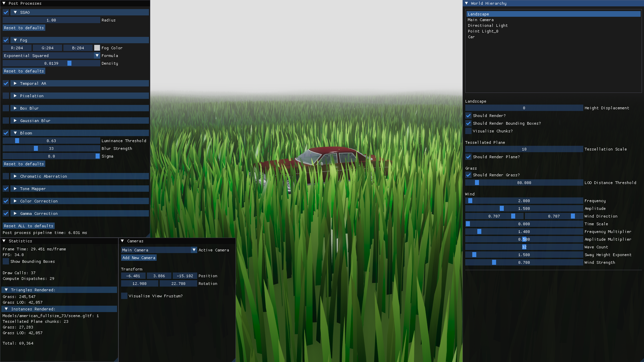Open the Fog Color swatch
This screenshot has width=644, height=362.
[97, 48]
